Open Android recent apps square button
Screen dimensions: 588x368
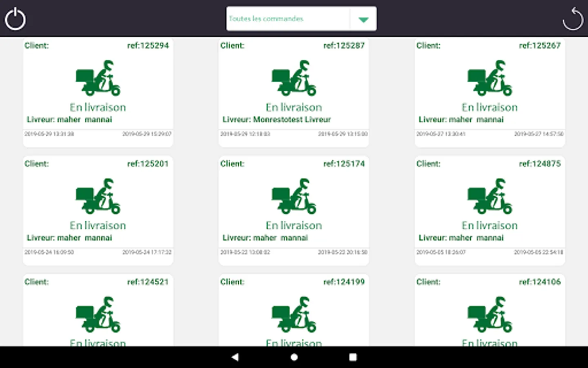(353, 357)
